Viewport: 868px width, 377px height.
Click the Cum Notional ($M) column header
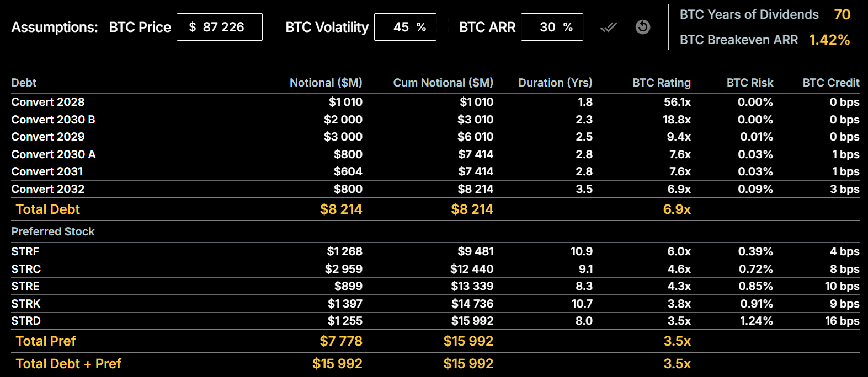click(443, 83)
